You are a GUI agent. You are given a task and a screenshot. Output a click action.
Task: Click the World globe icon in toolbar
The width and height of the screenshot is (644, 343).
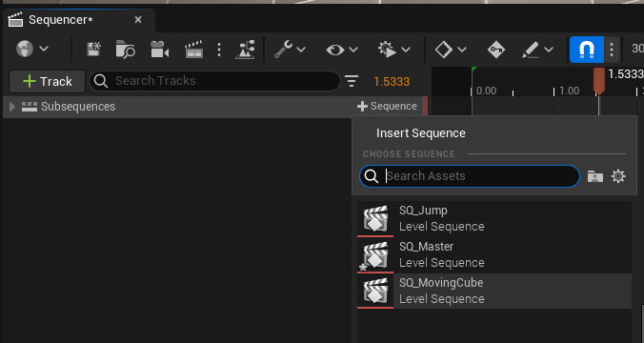pos(25,50)
